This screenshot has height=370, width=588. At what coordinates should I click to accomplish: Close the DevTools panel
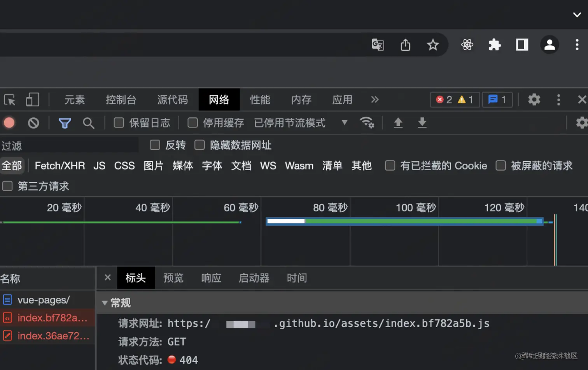click(x=582, y=100)
